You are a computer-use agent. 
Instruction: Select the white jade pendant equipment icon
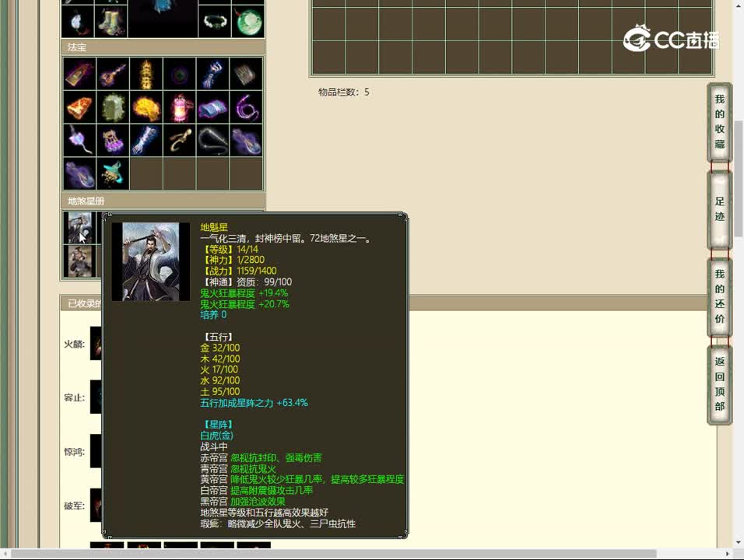tap(78, 21)
